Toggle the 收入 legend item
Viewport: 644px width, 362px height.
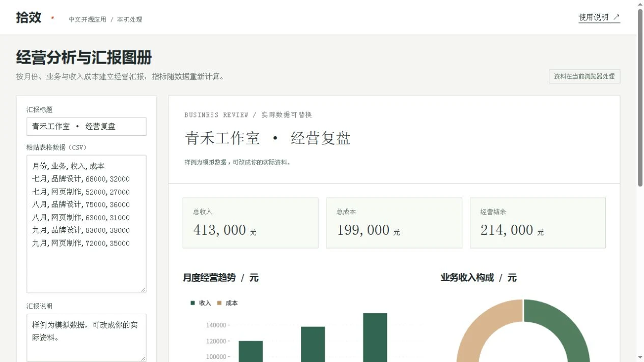click(201, 303)
